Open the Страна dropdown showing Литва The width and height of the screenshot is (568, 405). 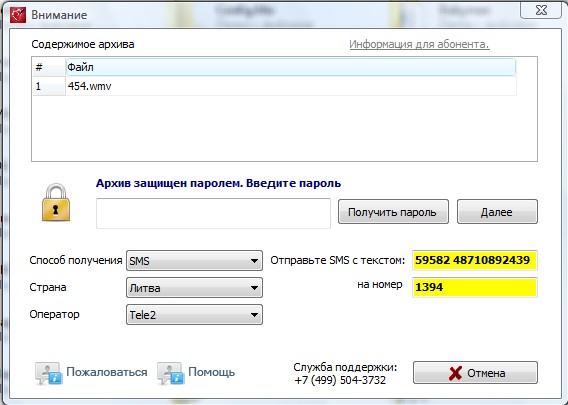(194, 288)
